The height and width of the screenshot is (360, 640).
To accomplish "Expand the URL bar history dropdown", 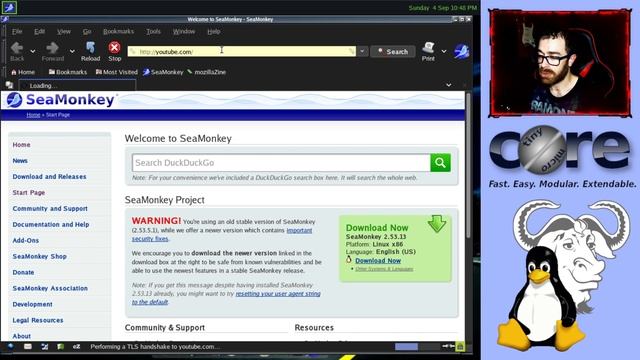I will click(x=362, y=51).
